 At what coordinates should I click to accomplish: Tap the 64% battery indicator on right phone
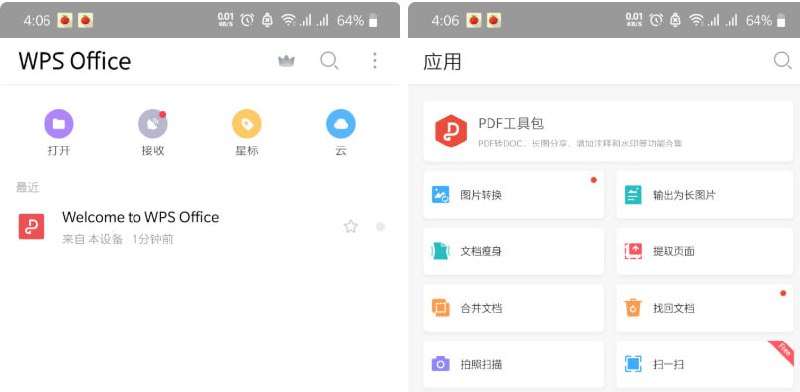coord(766,20)
